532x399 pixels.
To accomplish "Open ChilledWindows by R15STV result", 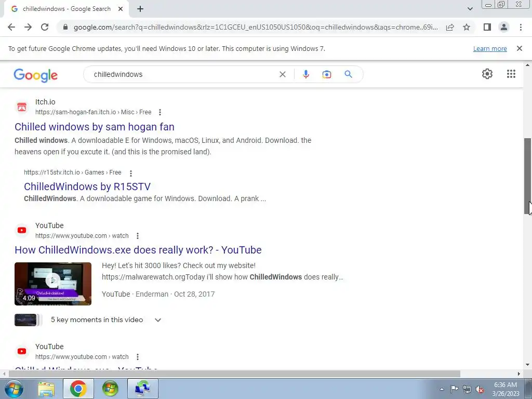I will [x=87, y=187].
